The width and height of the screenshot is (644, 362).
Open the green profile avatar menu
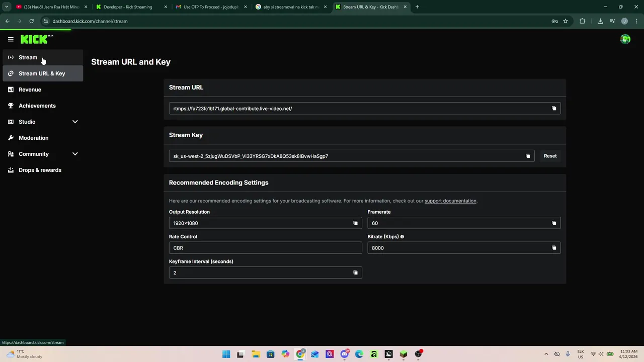[625, 39]
